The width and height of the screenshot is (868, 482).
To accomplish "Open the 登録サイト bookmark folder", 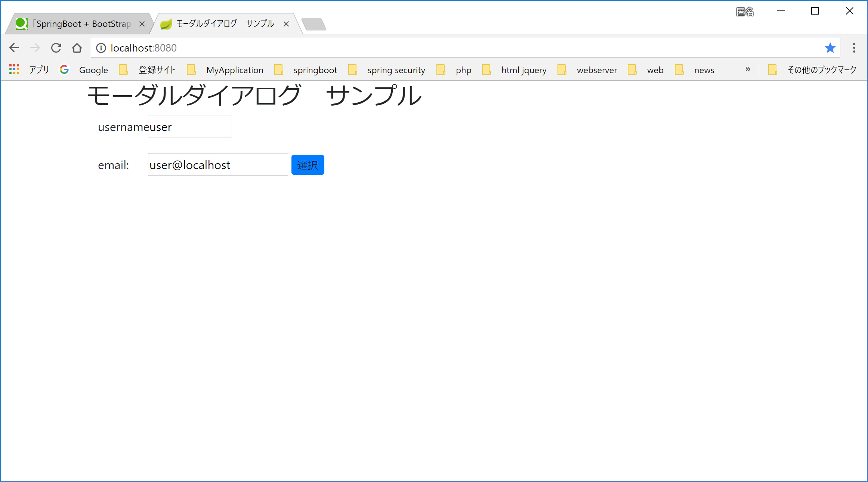I will point(147,70).
